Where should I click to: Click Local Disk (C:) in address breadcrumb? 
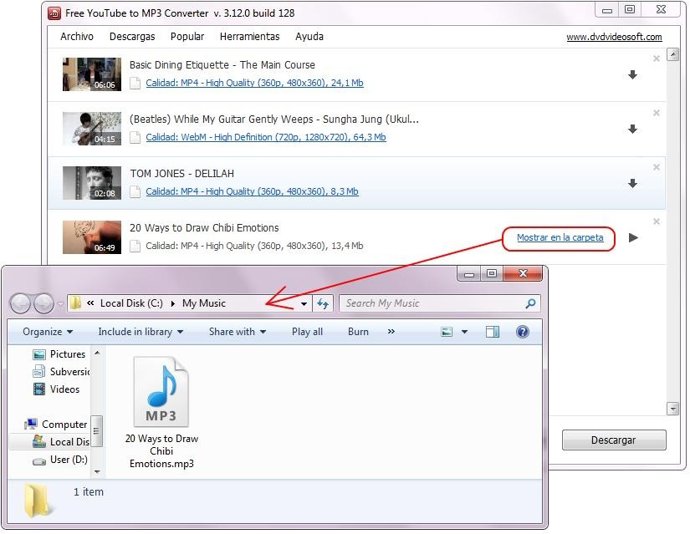pos(132,303)
